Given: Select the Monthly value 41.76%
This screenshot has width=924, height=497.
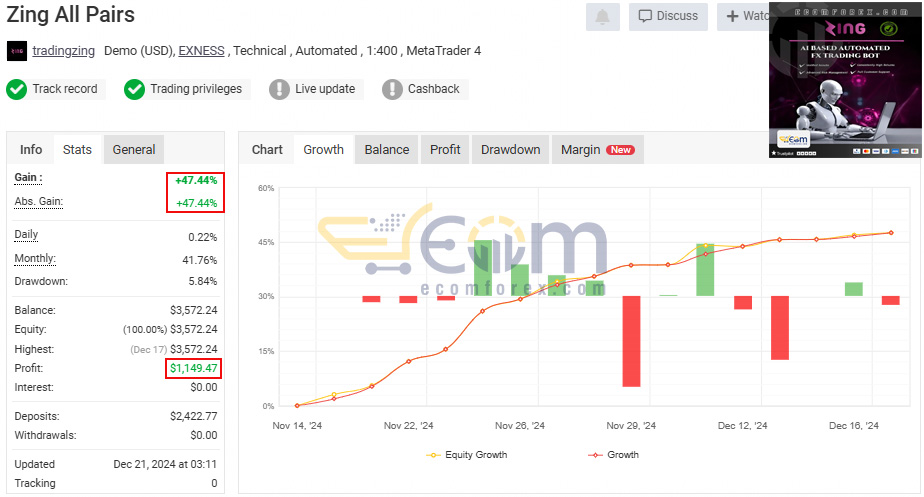Looking at the screenshot, I should pos(200,260).
